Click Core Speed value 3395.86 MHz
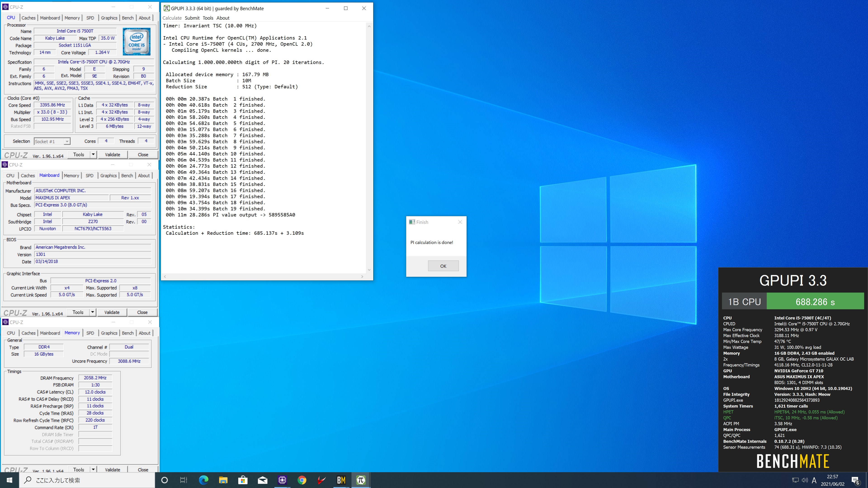868x488 pixels. 53,105
